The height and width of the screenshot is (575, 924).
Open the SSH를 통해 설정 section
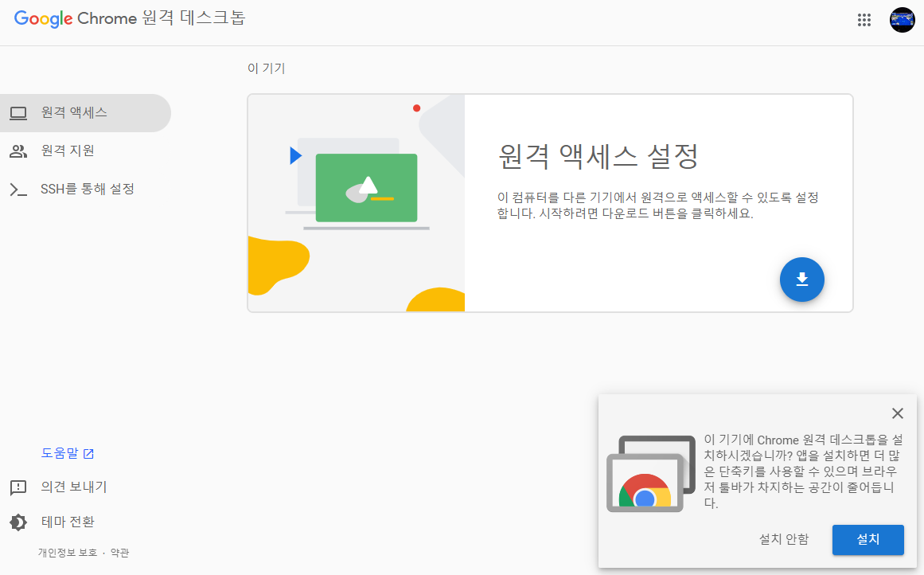click(88, 189)
